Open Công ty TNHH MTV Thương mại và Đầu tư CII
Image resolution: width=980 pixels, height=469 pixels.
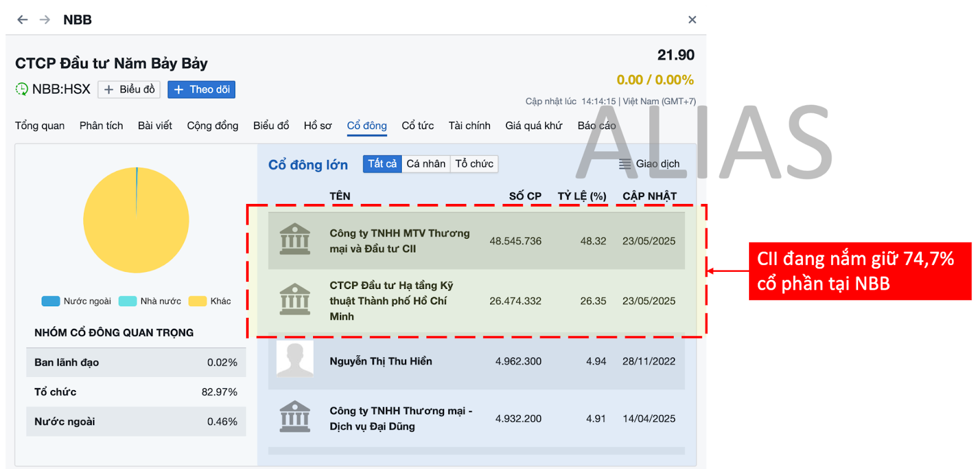(399, 241)
